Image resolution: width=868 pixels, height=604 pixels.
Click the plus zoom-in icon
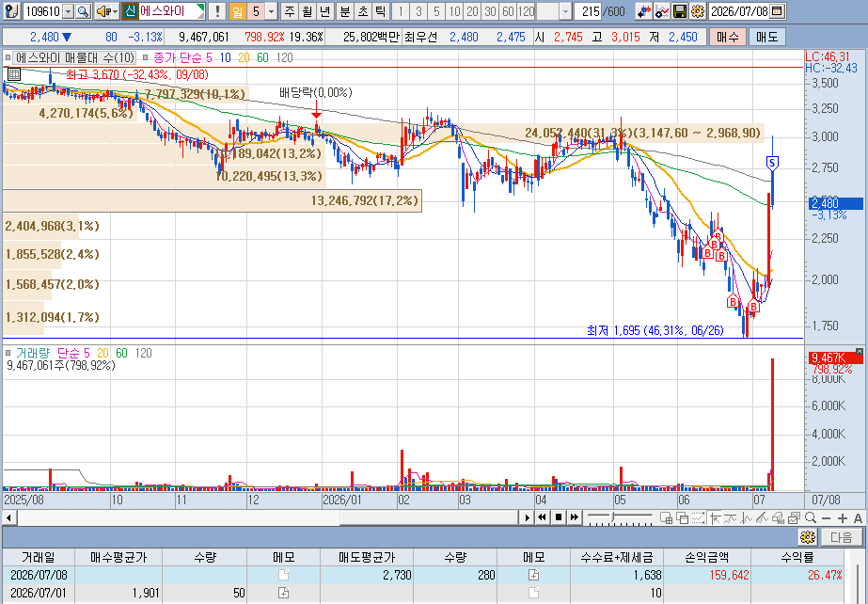pos(842,518)
